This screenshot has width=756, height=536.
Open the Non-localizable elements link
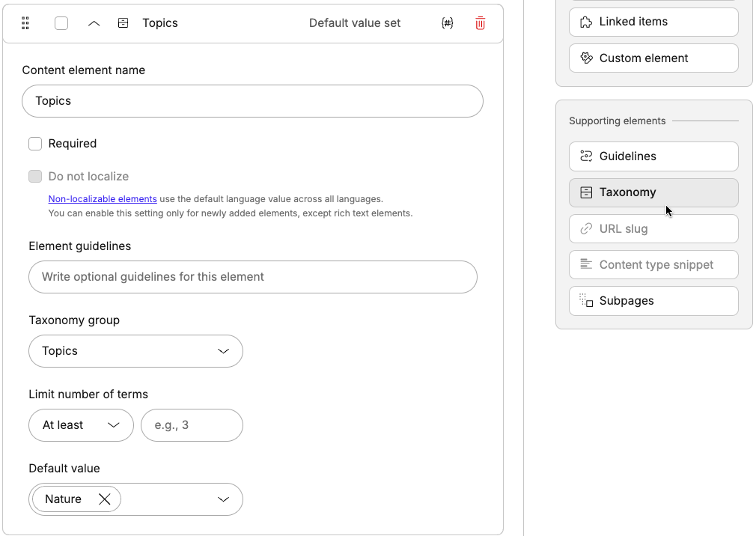103,198
